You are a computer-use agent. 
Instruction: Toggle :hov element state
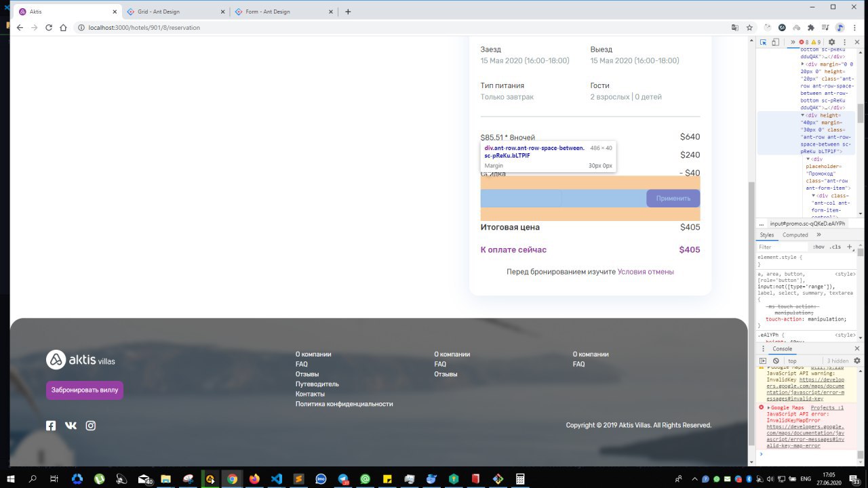[818, 247]
